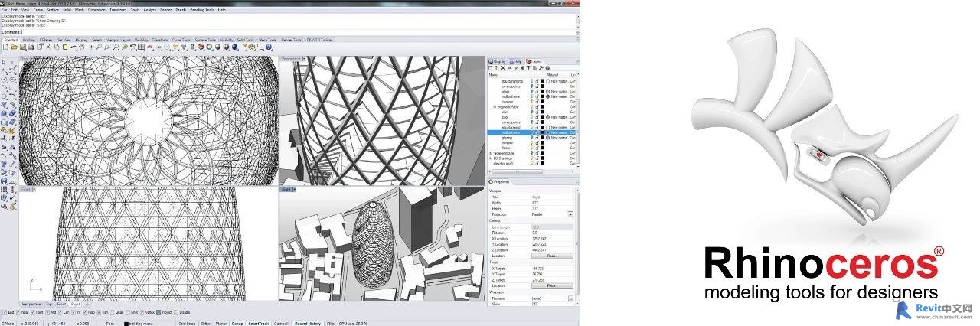Click the 4 Viewports layout icon

pyautogui.click(x=141, y=47)
